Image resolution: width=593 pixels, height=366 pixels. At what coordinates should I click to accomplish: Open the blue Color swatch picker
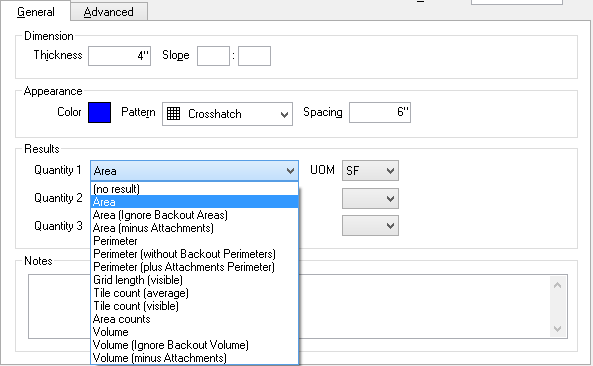click(x=99, y=112)
